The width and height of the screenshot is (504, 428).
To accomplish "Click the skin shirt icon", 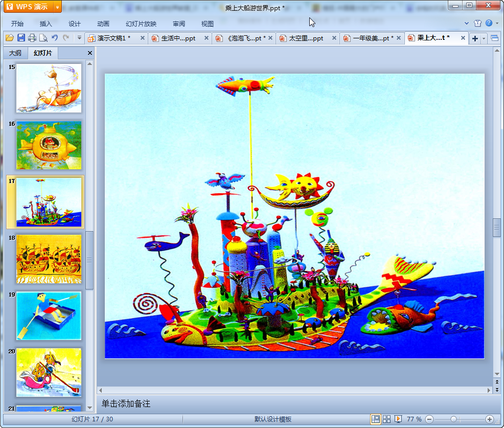I will pos(477,23).
